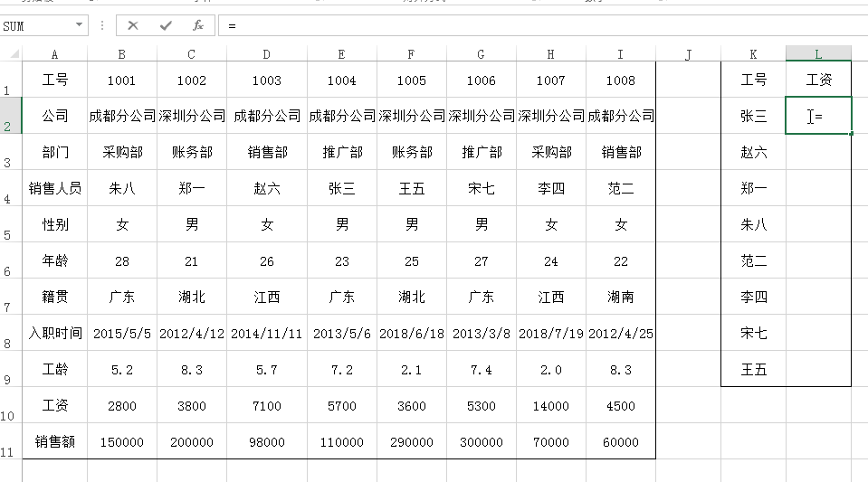Cancel formula entry with the X icon
This screenshot has width=868, height=482.
pos(133,25)
